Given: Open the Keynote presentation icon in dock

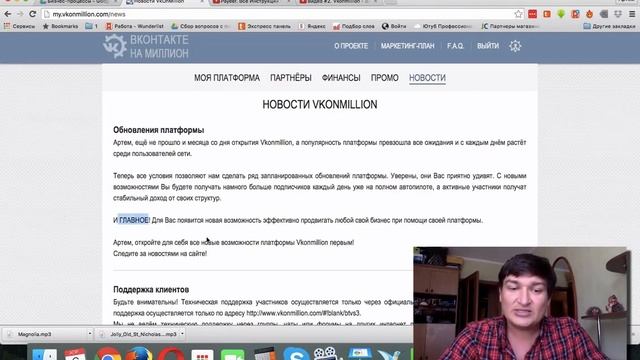Looking at the screenshot, I should (359, 353).
